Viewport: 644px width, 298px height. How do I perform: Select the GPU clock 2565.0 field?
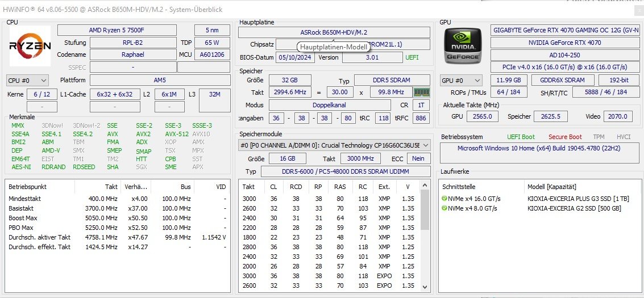pos(482,116)
